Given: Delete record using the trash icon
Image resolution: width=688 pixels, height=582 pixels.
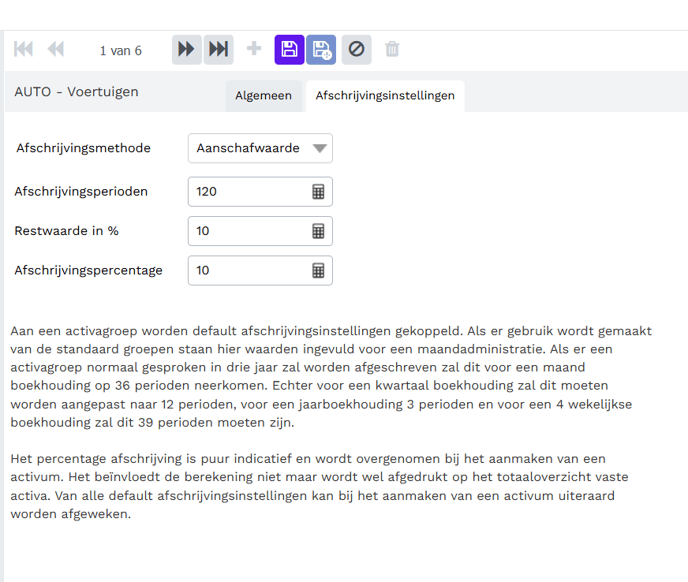Looking at the screenshot, I should [x=392, y=49].
